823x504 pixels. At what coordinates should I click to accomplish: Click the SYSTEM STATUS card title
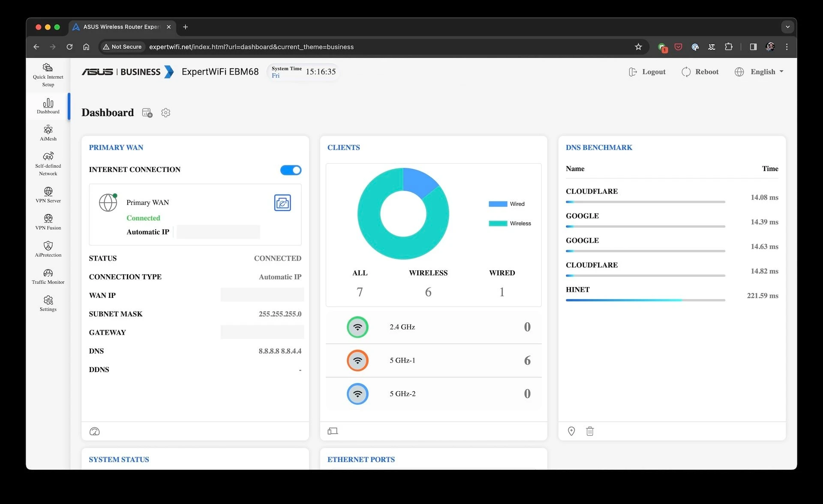pos(119,459)
